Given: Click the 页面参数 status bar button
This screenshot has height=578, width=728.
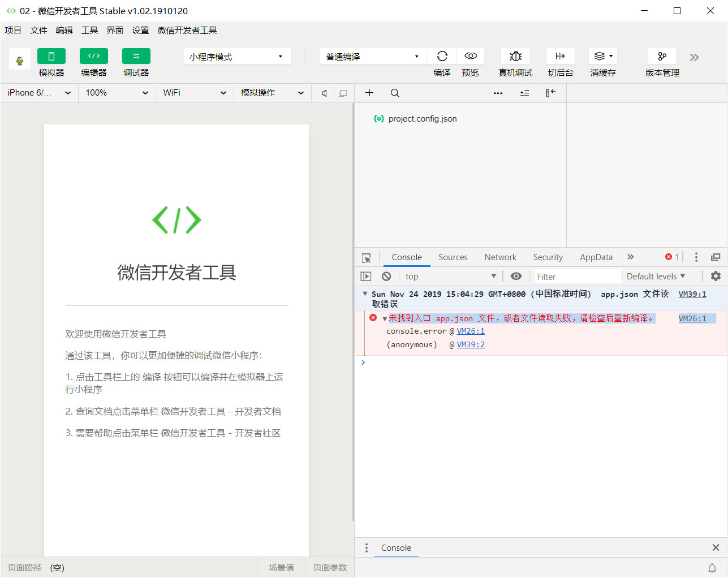Looking at the screenshot, I should tap(330, 568).
